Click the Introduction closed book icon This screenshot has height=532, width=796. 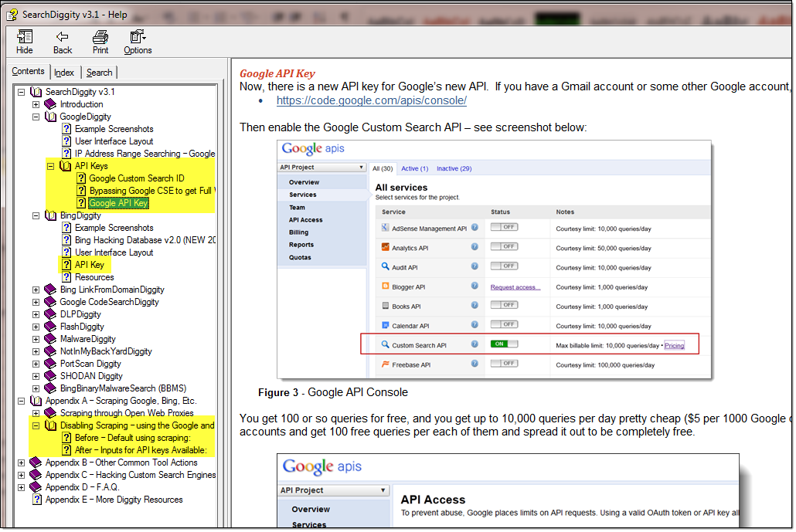pyautogui.click(x=50, y=104)
